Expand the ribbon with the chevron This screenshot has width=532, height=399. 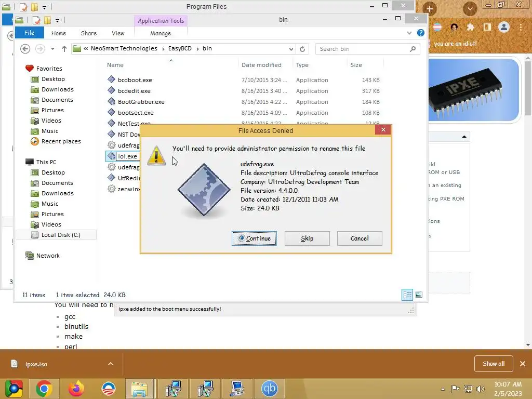click(x=409, y=33)
